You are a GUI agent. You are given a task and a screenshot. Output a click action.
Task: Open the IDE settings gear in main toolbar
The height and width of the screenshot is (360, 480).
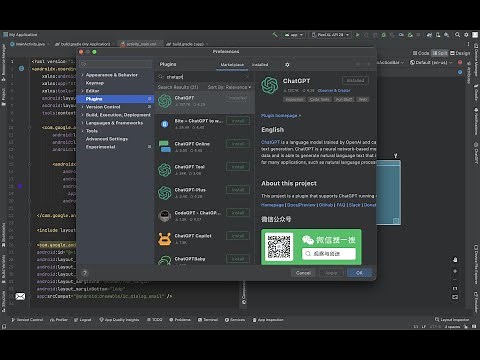[466, 35]
